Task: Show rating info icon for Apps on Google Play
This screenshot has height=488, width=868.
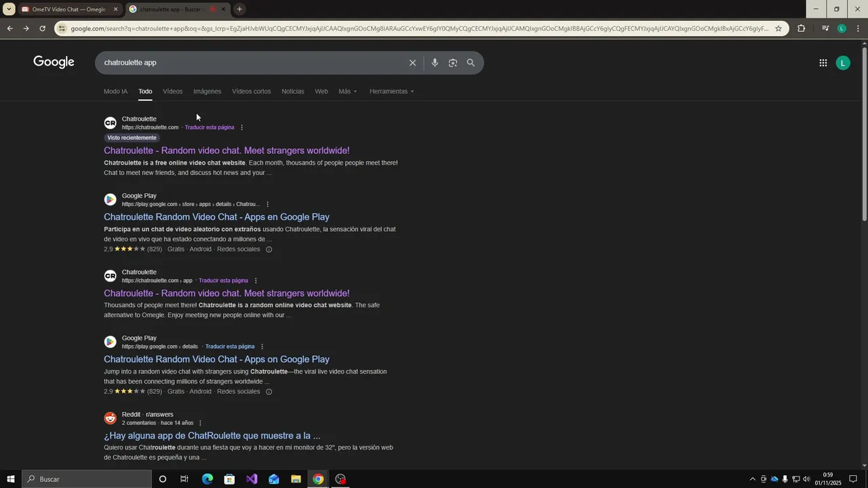Action: click(x=269, y=392)
